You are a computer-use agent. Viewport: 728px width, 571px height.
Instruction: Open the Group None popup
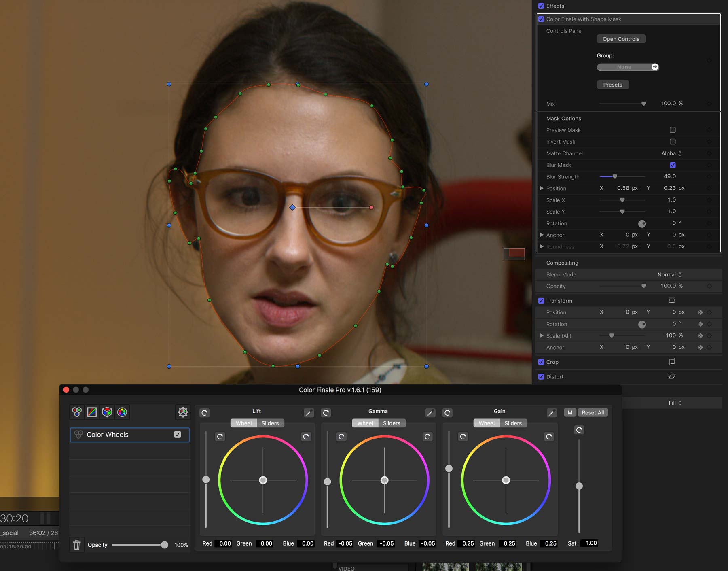pyautogui.click(x=628, y=67)
